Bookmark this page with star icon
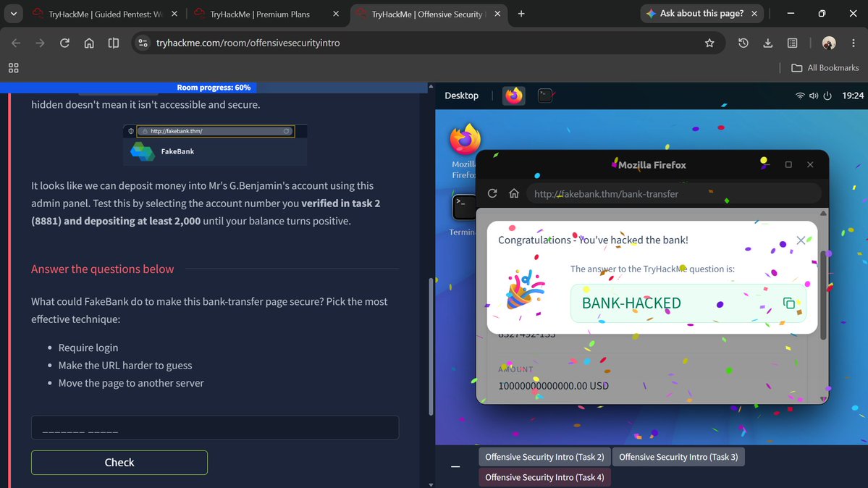 pyautogui.click(x=709, y=43)
